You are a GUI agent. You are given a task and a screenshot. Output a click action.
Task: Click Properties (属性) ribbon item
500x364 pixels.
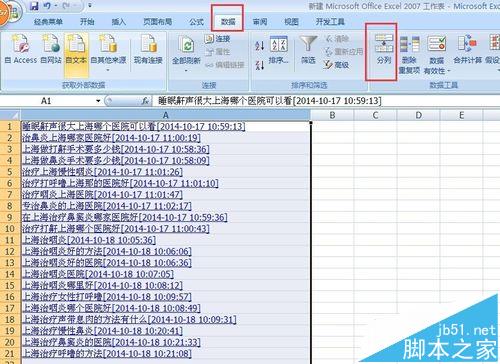tap(217, 52)
